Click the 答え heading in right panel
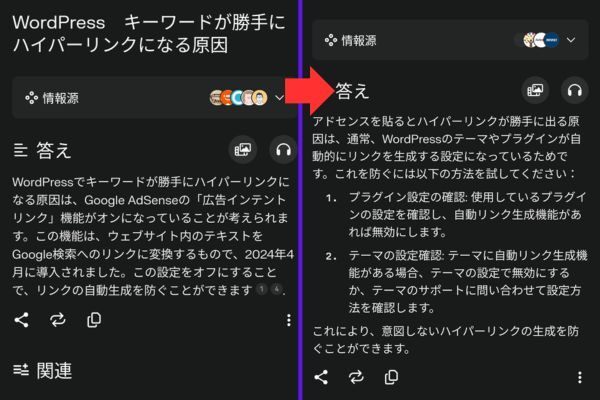 click(352, 91)
